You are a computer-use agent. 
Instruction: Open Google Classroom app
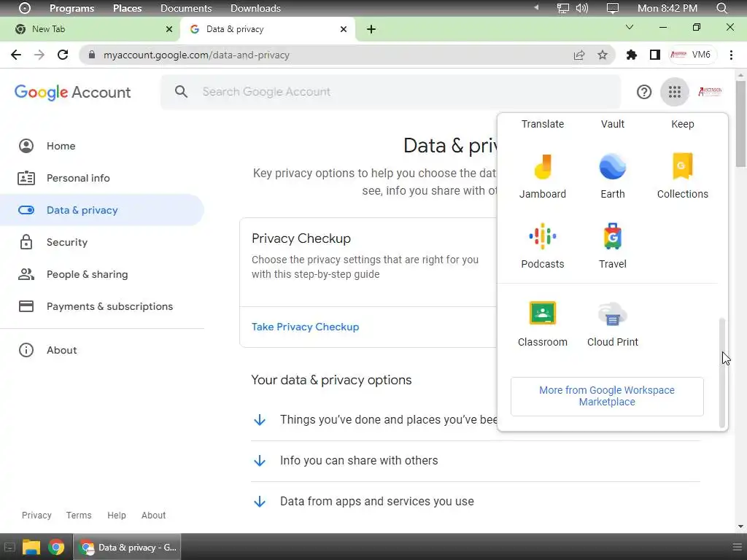click(543, 314)
